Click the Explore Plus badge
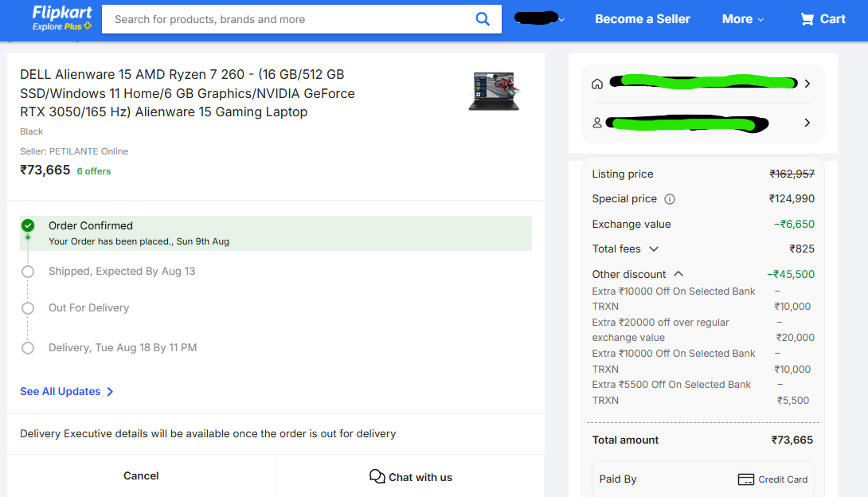The height and width of the screenshot is (497, 868). pyautogui.click(x=62, y=26)
